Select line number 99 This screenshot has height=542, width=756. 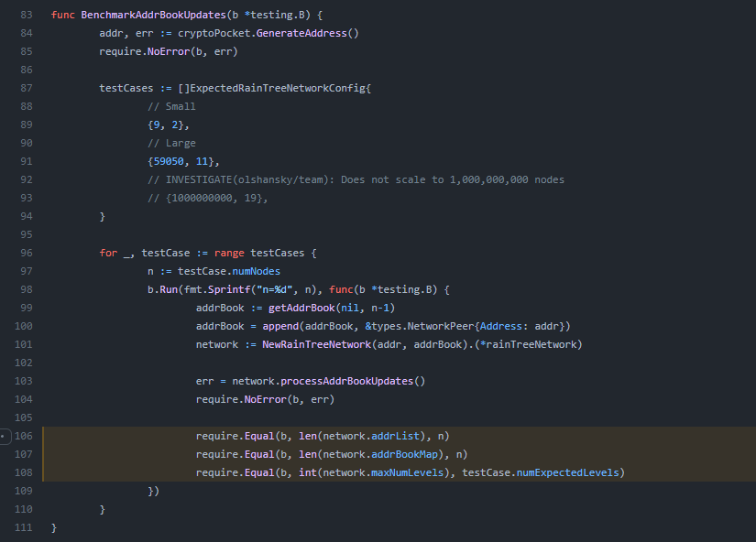[27, 308]
